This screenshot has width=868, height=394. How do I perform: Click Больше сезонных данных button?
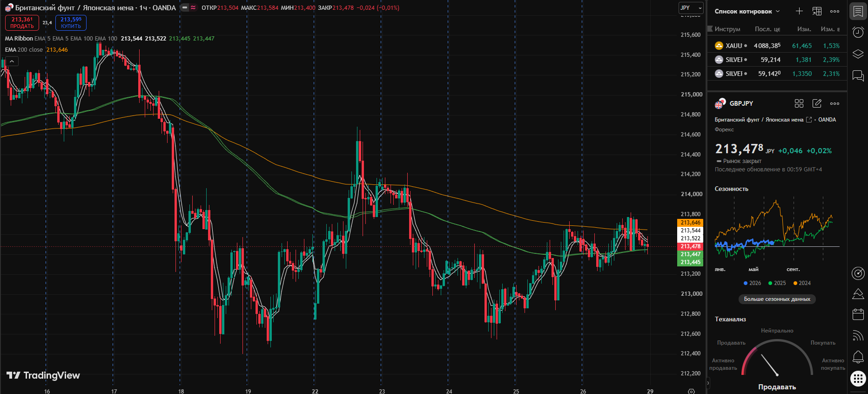[x=777, y=299]
